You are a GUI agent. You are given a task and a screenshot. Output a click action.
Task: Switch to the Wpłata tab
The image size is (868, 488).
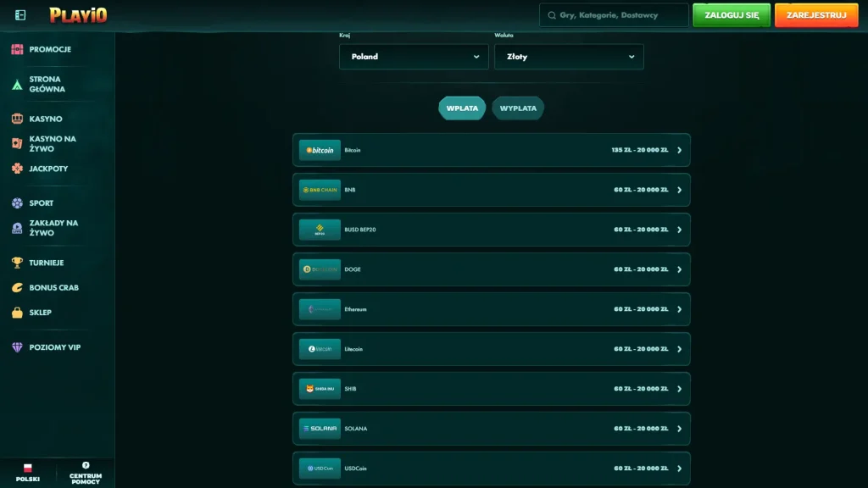coord(462,108)
